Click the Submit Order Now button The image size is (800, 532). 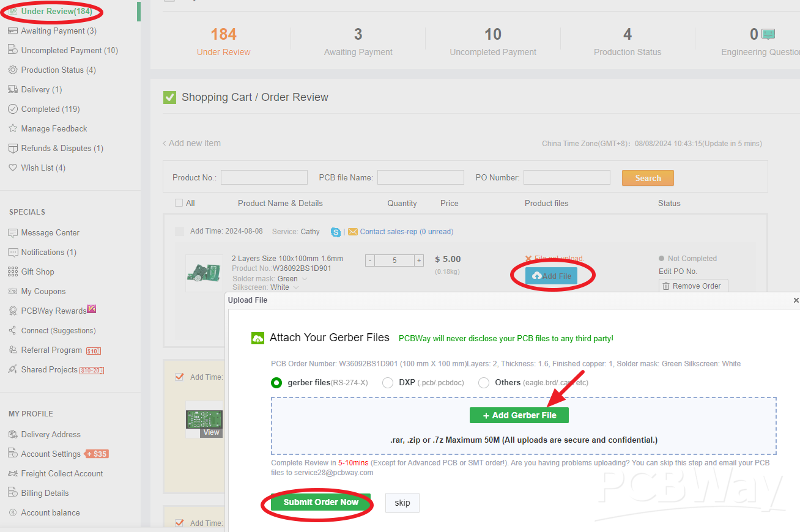320,503
